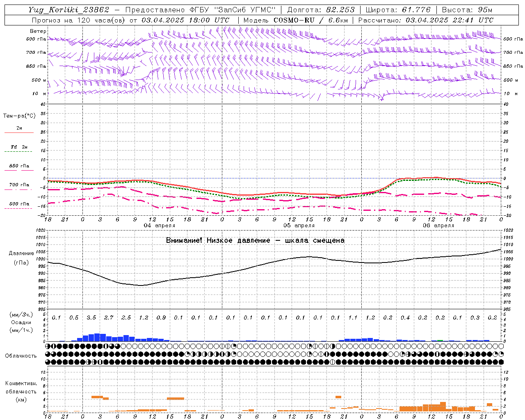This screenshot has height=420, width=525.
Task: Click the 0.5 precipitation value
Action: tap(74, 318)
